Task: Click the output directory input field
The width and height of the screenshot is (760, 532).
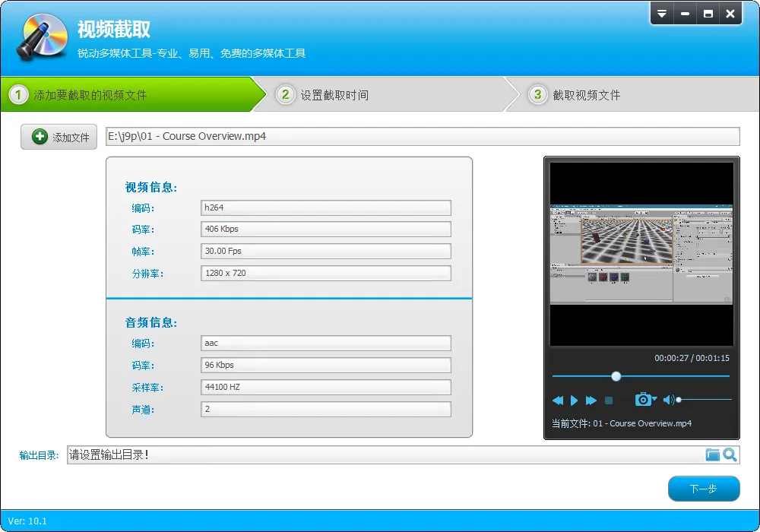Action: click(x=386, y=454)
